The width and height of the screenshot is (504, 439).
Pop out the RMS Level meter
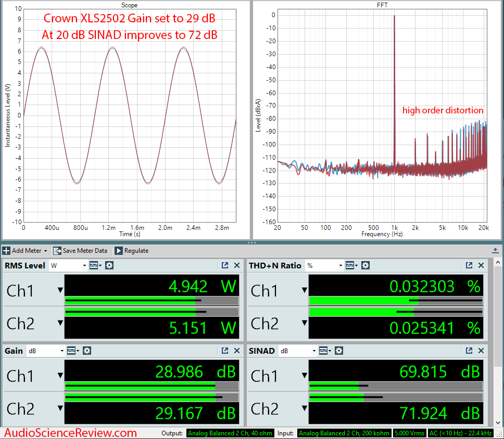(225, 265)
